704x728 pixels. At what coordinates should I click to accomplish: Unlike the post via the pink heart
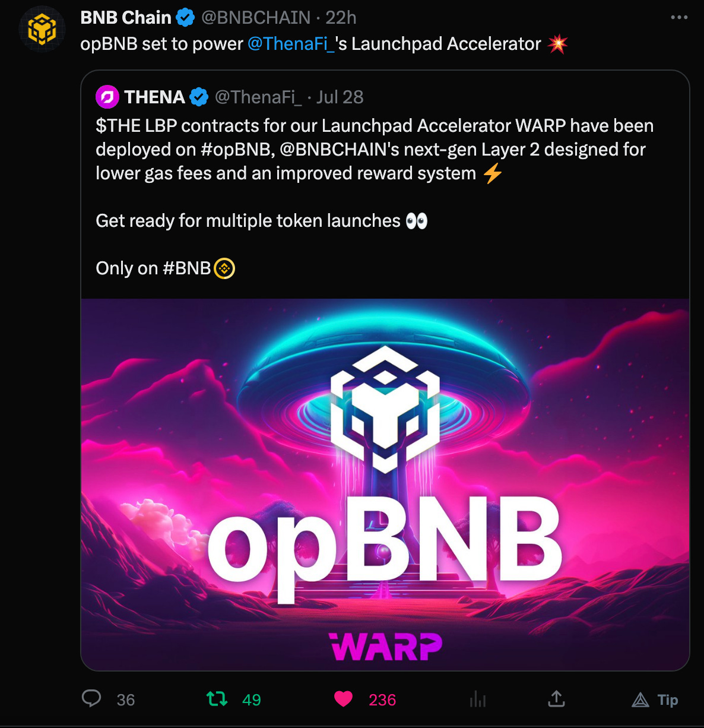point(343,699)
